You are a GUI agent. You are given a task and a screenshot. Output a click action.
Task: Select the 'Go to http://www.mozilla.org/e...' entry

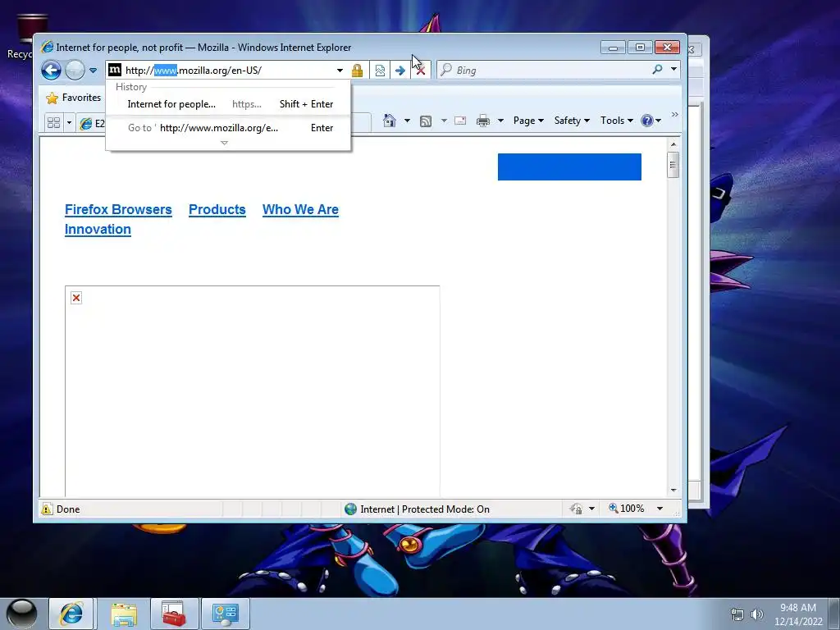(228, 127)
